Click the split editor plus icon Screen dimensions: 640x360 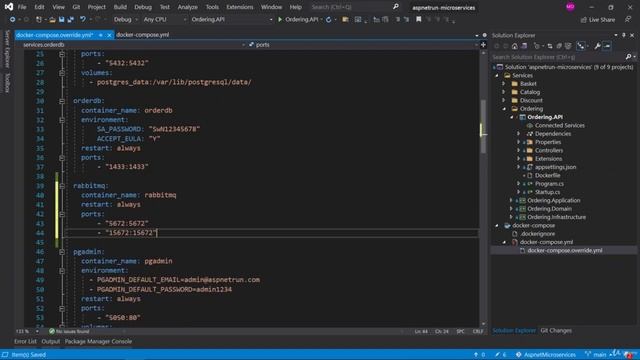[483, 44]
